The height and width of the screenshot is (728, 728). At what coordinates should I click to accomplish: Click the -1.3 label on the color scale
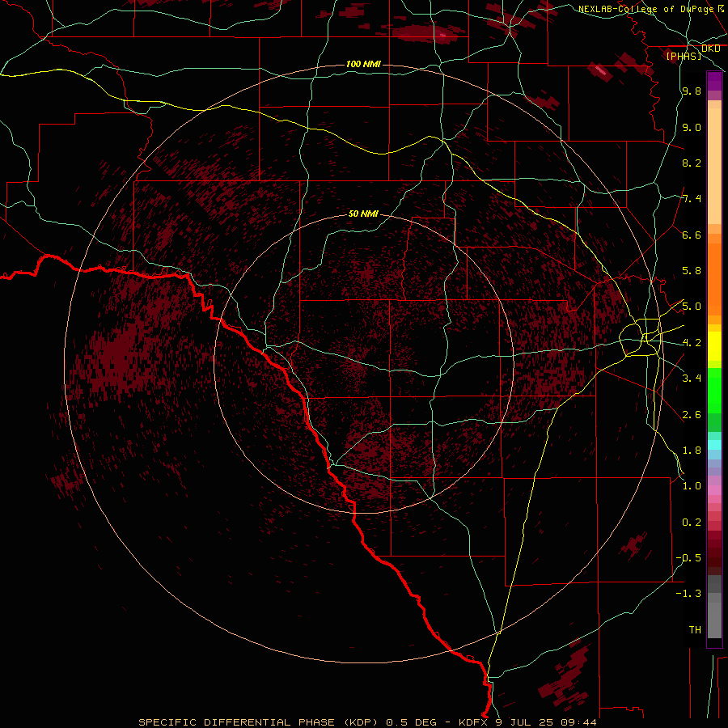point(688,594)
